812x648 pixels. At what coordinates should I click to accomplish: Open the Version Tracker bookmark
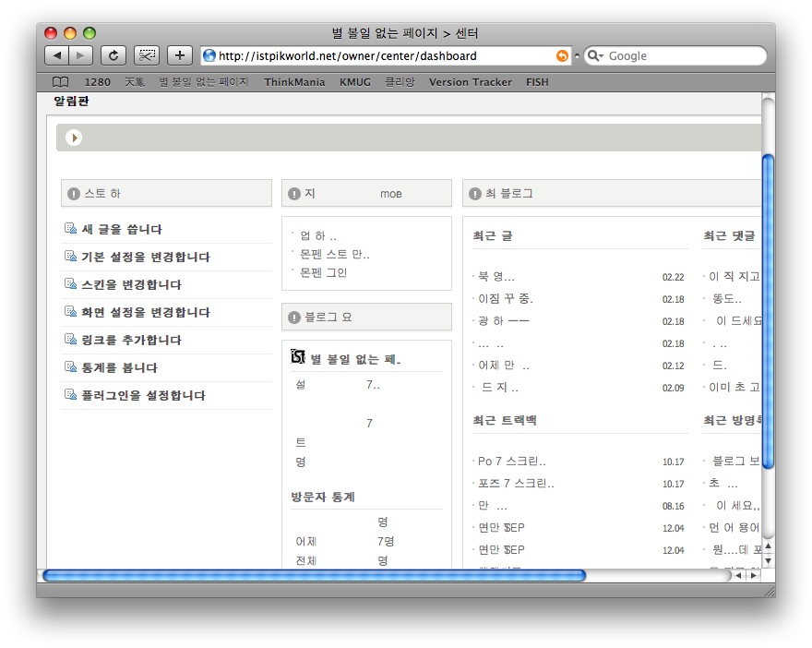470,82
